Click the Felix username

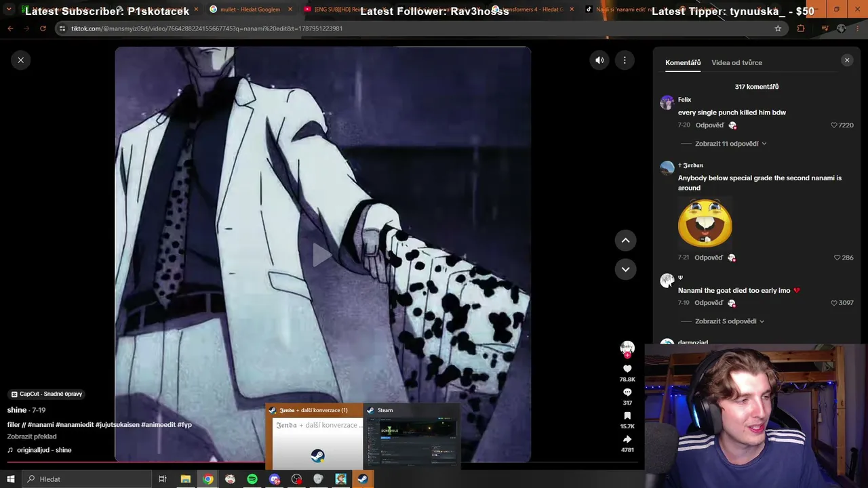coord(684,100)
